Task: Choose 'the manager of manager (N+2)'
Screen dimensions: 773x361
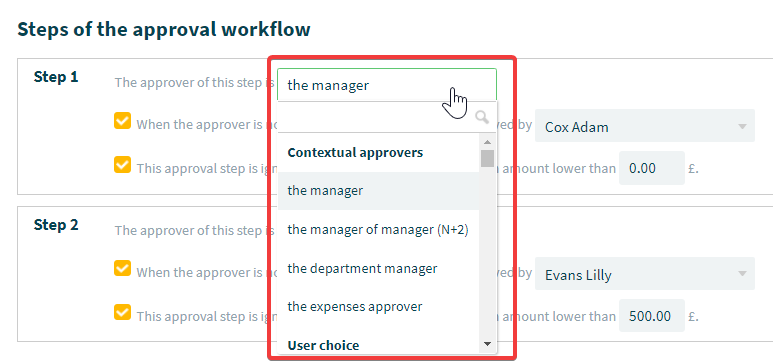Action: click(378, 230)
